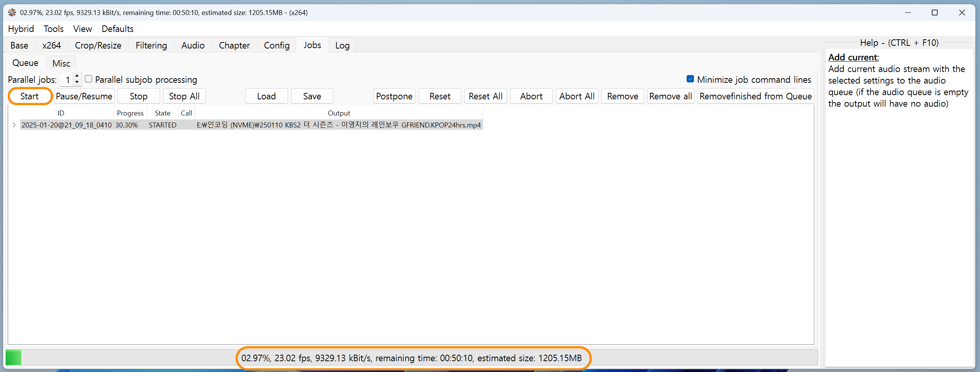The width and height of the screenshot is (980, 372).
Task: Open the Misc sub-tab
Action: point(61,64)
